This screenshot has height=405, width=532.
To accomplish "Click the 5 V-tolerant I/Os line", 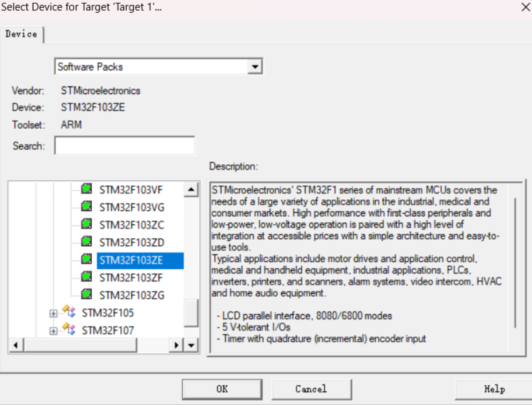I will 254,327.
